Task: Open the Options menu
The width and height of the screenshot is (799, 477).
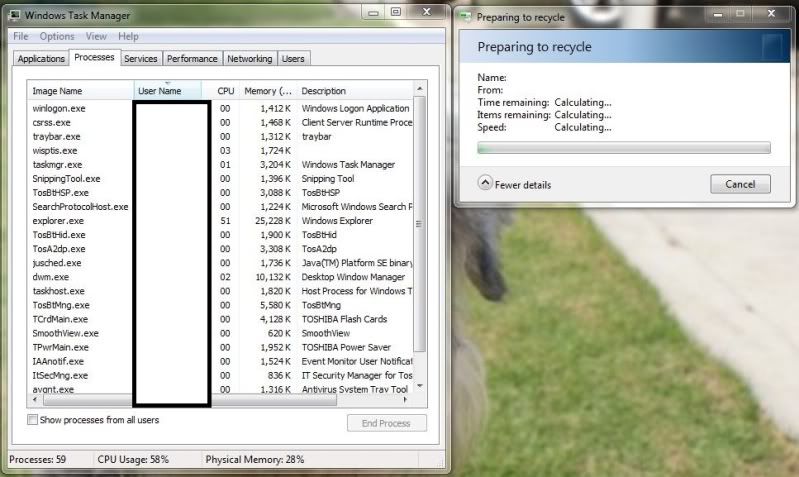Action: (57, 36)
